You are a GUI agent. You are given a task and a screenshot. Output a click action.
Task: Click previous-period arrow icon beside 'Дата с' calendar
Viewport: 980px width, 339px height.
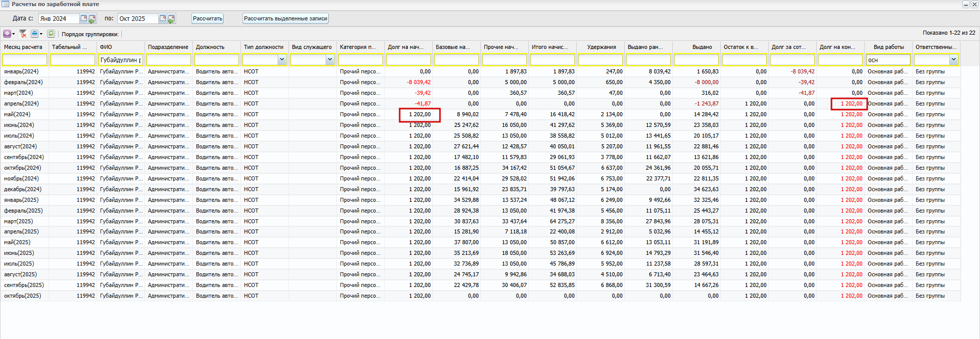click(x=92, y=19)
